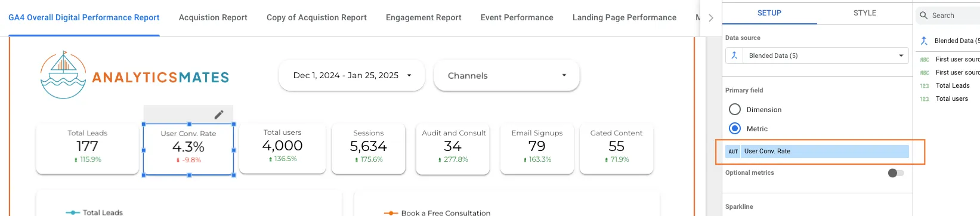Open the Acquistion Report tab
Viewport: 980px width, 216px height.
(213, 18)
